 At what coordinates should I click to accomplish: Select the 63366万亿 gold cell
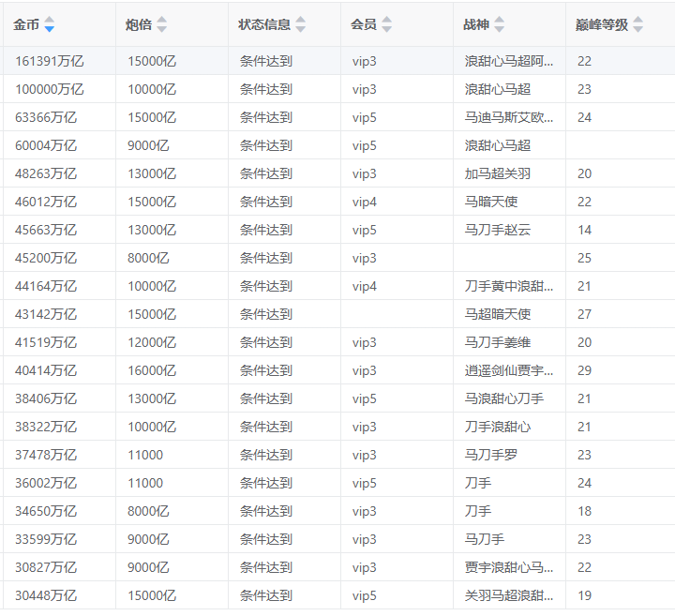46,117
